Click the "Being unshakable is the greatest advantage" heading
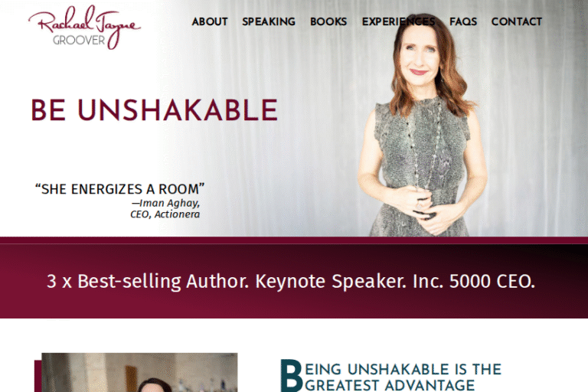Image resolution: width=588 pixels, height=392 pixels. click(x=390, y=377)
